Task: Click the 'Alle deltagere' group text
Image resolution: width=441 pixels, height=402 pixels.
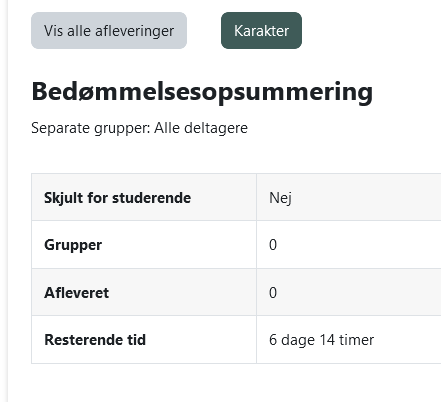Action: tap(201, 128)
